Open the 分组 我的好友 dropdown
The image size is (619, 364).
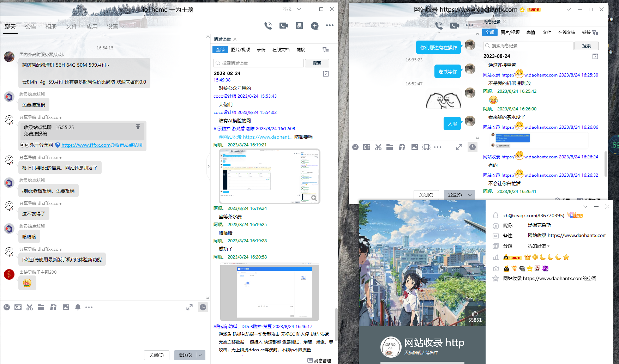click(x=538, y=246)
